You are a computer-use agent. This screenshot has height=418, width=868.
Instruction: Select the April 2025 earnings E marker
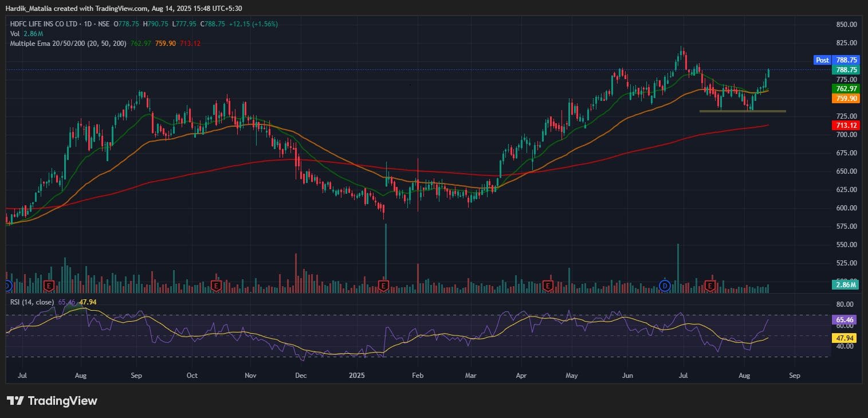coord(548,285)
